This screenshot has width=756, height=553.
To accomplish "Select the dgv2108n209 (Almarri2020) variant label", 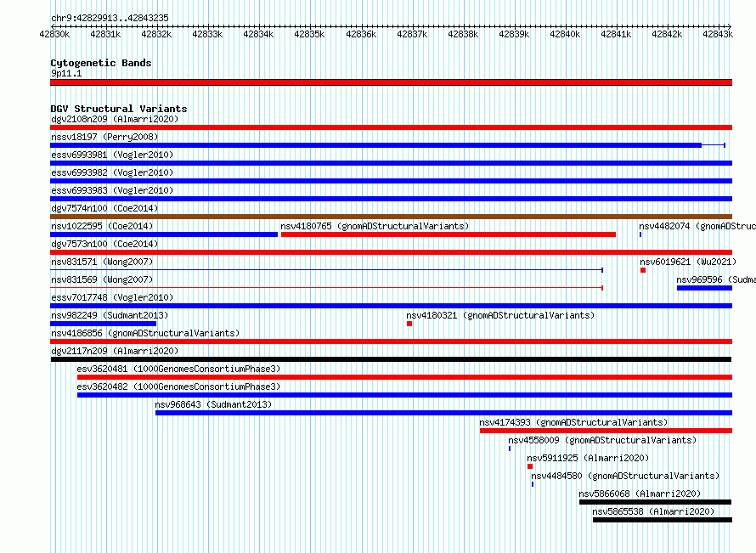I will coord(115,119).
